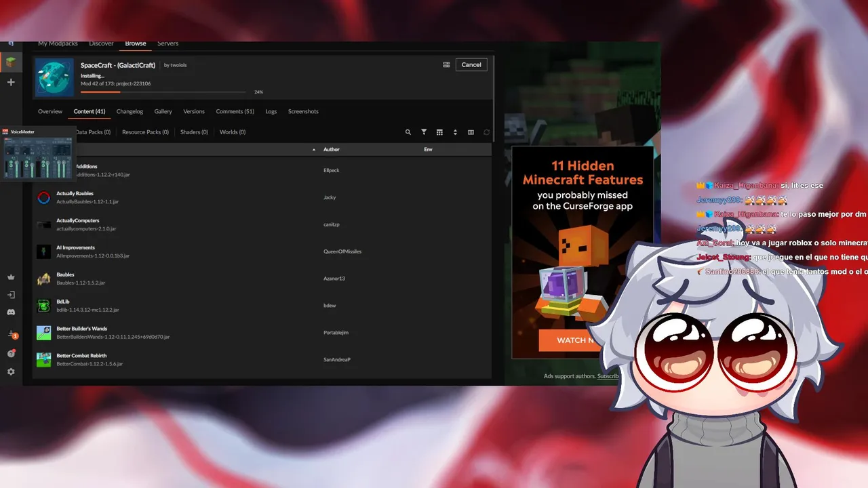
Task: Select the Minecraft game icon in sidebar
Action: point(11,63)
